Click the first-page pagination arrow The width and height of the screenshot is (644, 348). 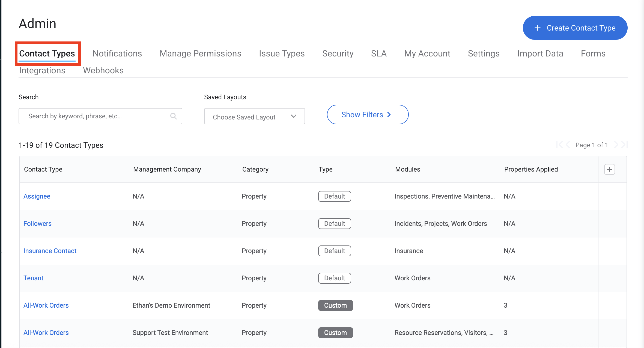pos(560,145)
